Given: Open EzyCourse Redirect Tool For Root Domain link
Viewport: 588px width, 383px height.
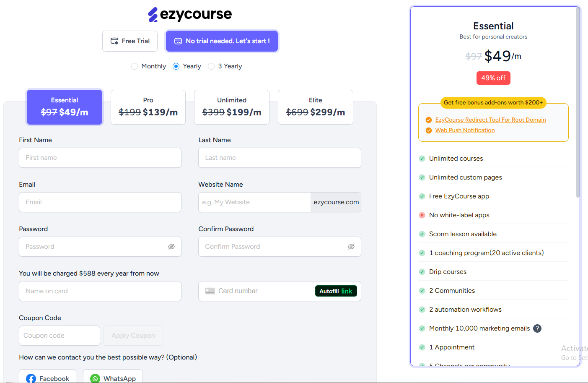Looking at the screenshot, I should pos(490,120).
